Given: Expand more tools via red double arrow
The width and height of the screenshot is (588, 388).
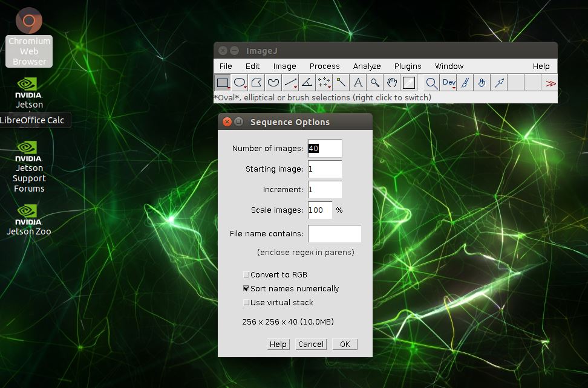Looking at the screenshot, I should [x=550, y=83].
